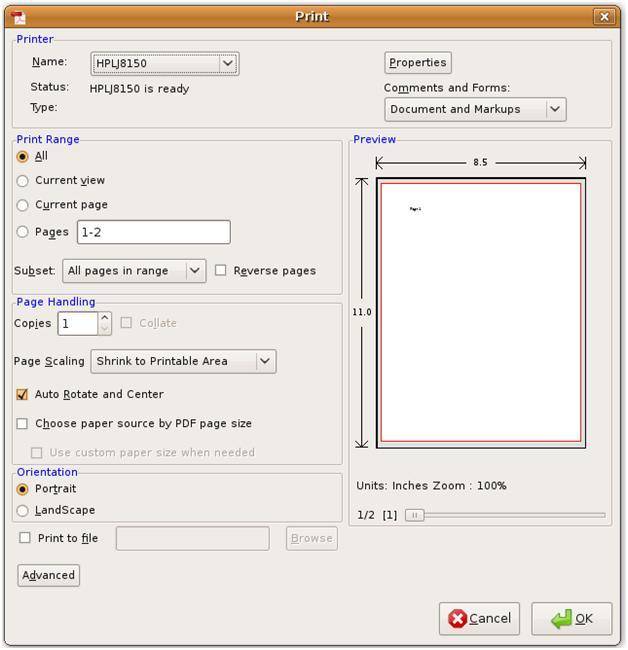This screenshot has width=628, height=650.
Task: Close the Print dialog with X button
Action: click(x=604, y=17)
